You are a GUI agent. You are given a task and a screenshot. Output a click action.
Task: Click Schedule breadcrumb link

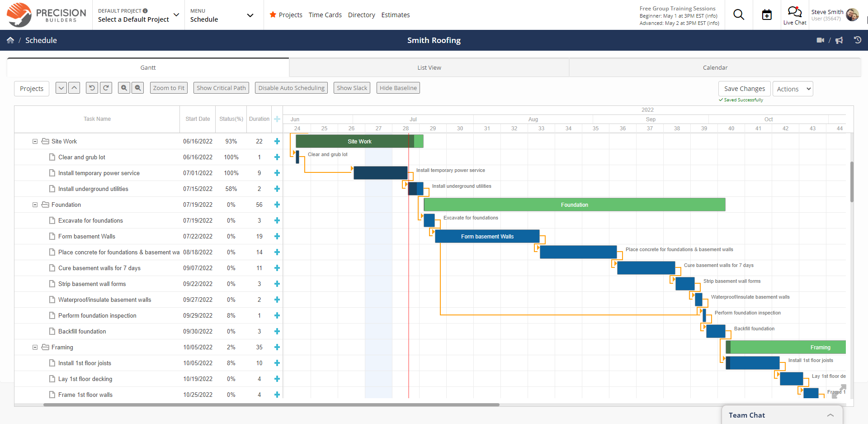[41, 40]
